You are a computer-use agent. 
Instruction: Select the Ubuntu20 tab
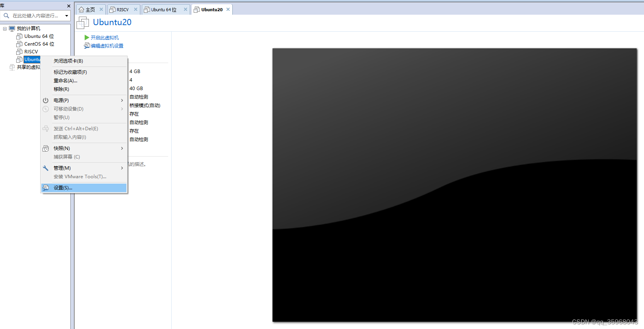212,10
